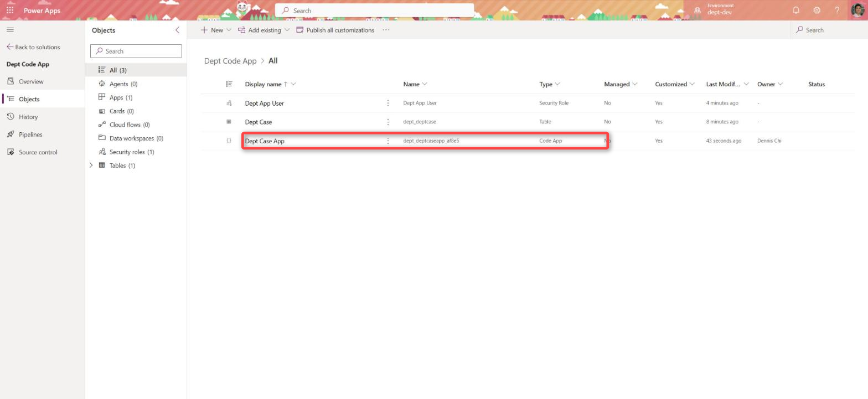The height and width of the screenshot is (399, 868).
Task: Open the Name column header dropdown
Action: pos(415,84)
